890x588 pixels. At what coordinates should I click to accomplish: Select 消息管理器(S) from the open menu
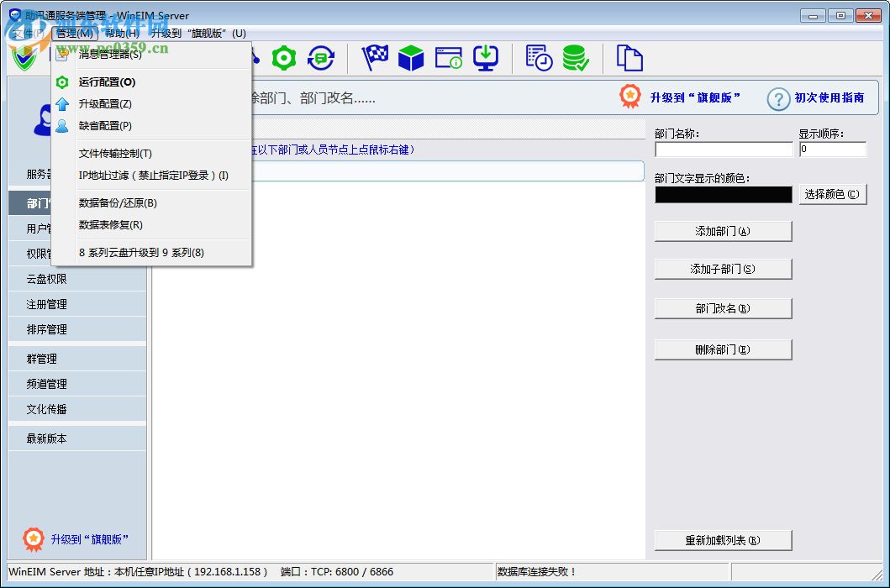point(108,53)
